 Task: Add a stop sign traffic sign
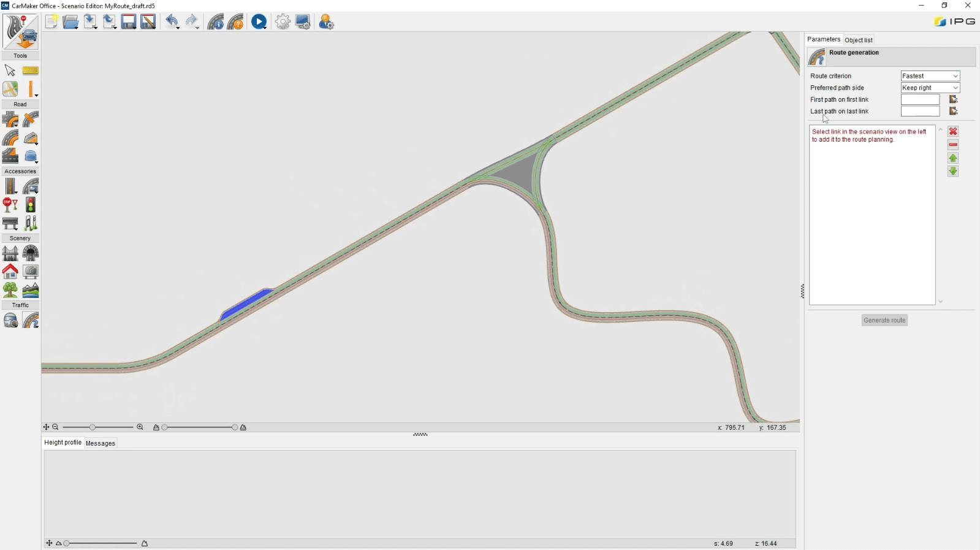[10, 205]
